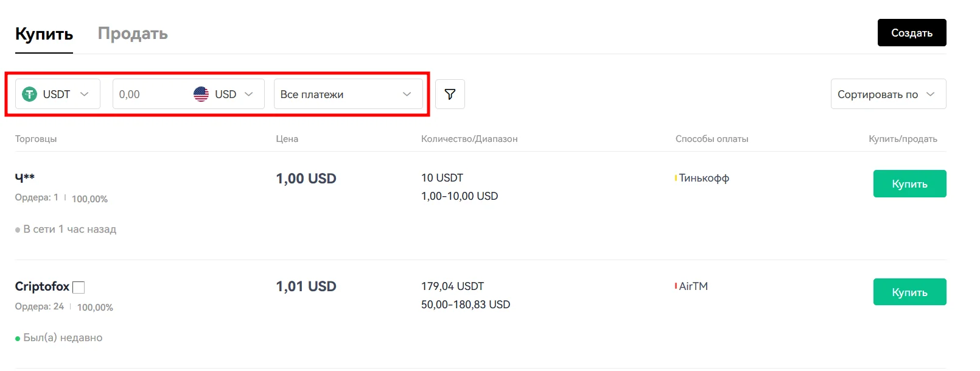The width and height of the screenshot is (980, 371).
Task: Open the Criptofox trader profile
Action: pos(42,286)
